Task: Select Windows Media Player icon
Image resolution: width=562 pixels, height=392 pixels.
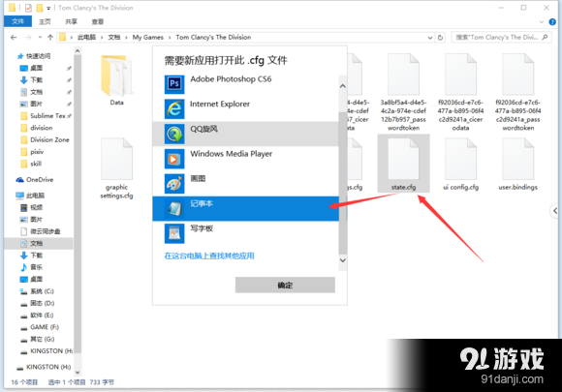Action: click(x=174, y=159)
